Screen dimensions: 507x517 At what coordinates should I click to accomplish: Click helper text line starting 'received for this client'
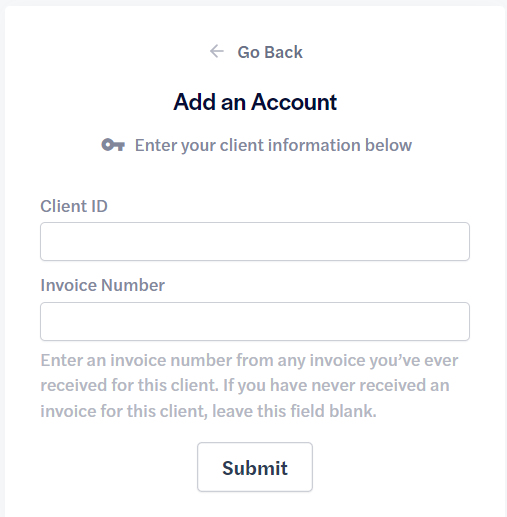tap(245, 385)
